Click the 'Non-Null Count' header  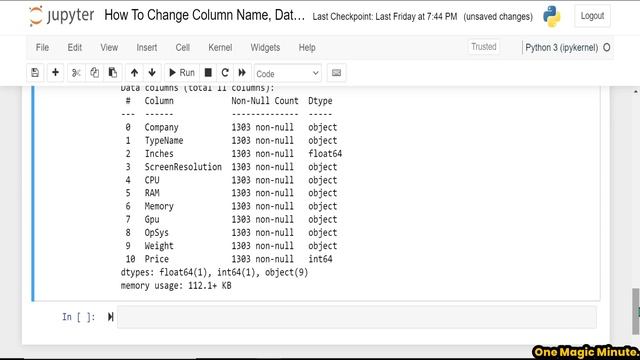pyautogui.click(x=265, y=101)
